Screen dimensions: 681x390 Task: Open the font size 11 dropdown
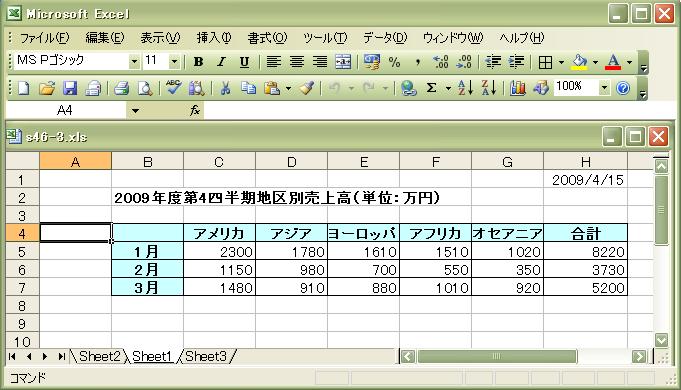point(174,62)
